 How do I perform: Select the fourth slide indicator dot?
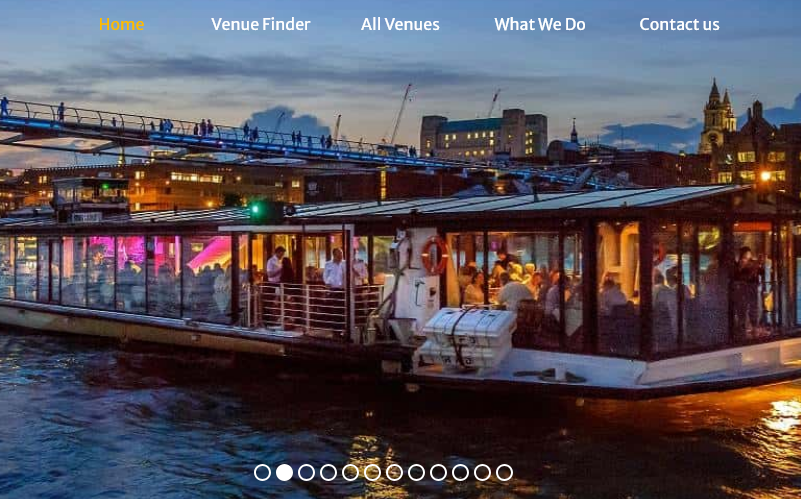(x=328, y=472)
